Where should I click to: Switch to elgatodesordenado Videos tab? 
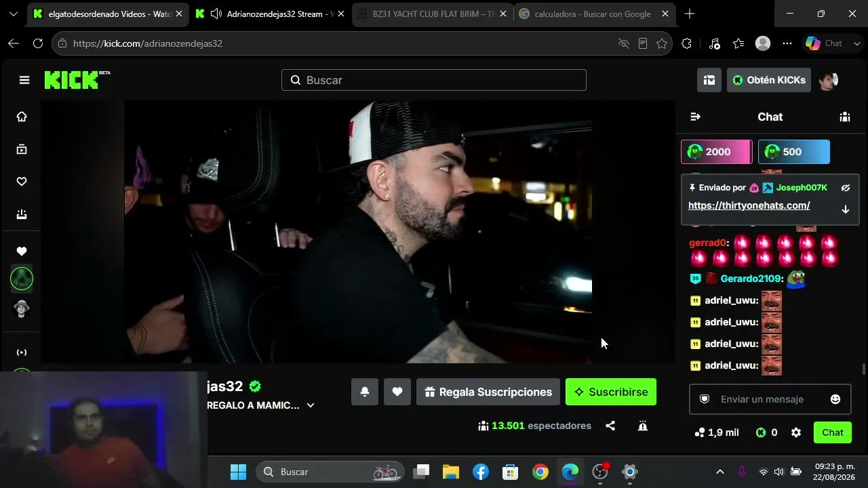pyautogui.click(x=108, y=14)
